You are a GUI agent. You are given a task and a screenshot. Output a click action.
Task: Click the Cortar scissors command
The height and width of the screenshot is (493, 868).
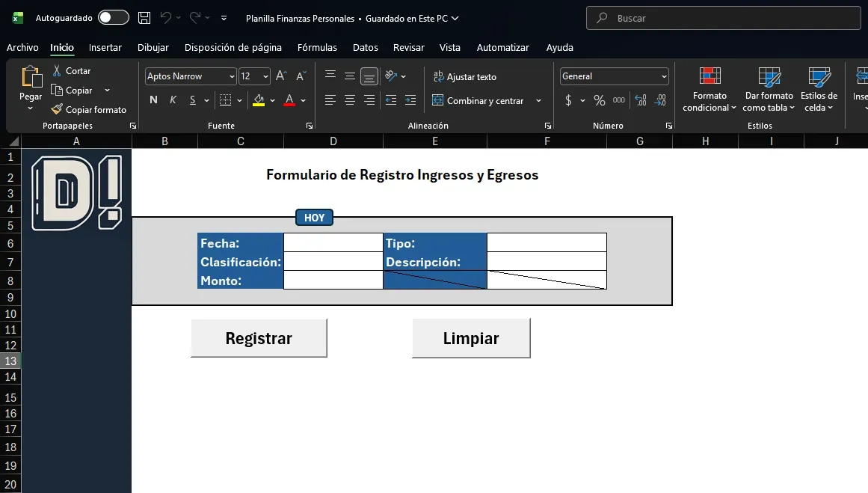click(71, 71)
